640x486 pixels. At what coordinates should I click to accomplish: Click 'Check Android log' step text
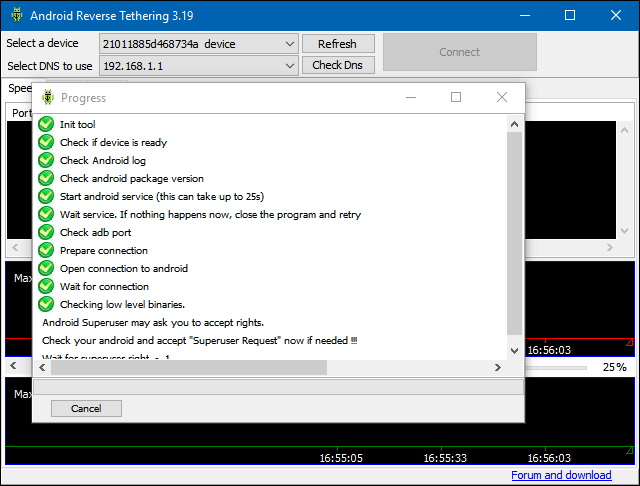pos(103,160)
